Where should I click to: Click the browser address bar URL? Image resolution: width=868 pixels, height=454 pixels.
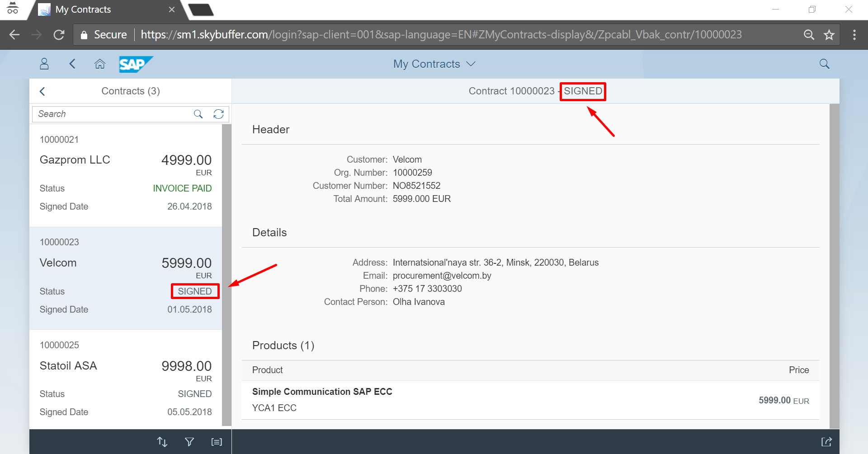441,35
